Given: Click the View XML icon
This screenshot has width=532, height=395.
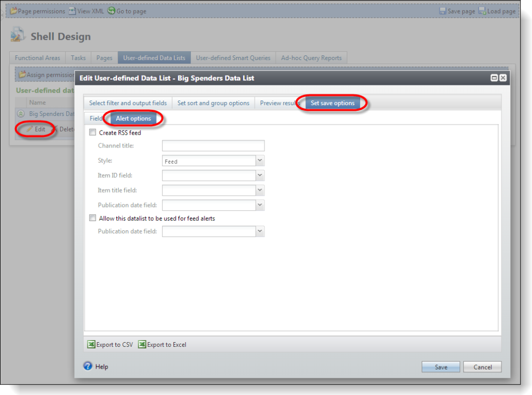Looking at the screenshot, I should pos(72,11).
